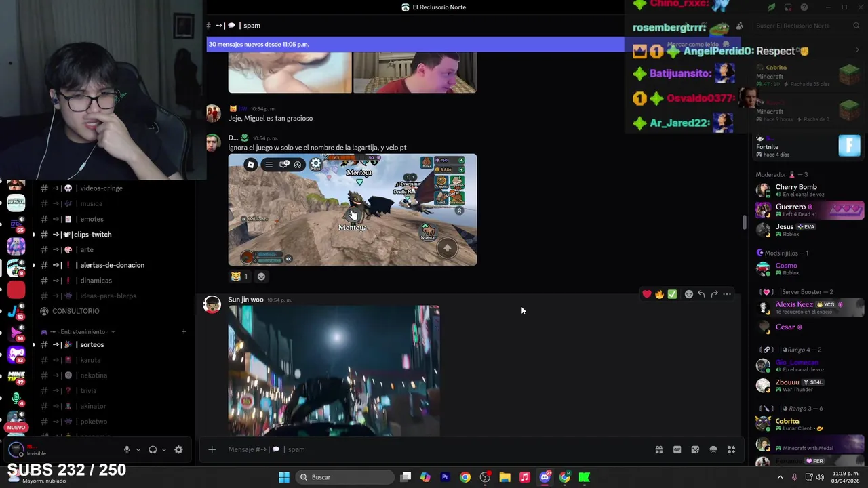
Task: Select the MINE server icon with 49 badge
Action: (x=16, y=376)
